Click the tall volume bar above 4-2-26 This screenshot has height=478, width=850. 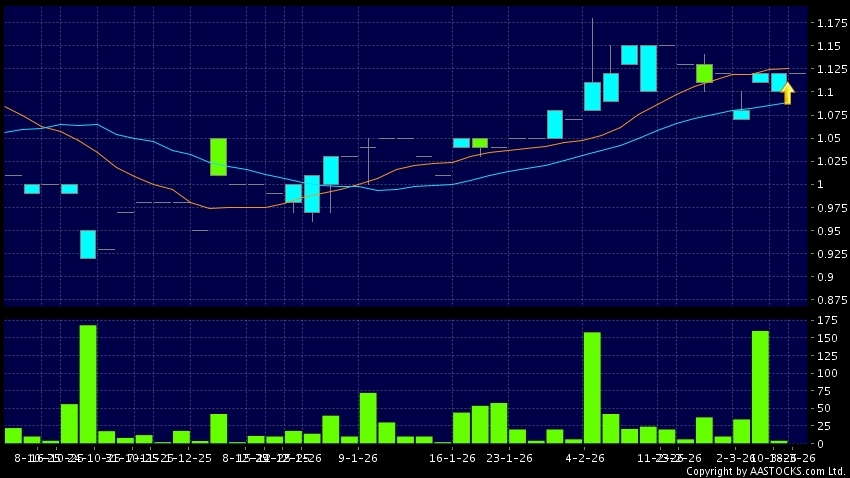(592, 387)
